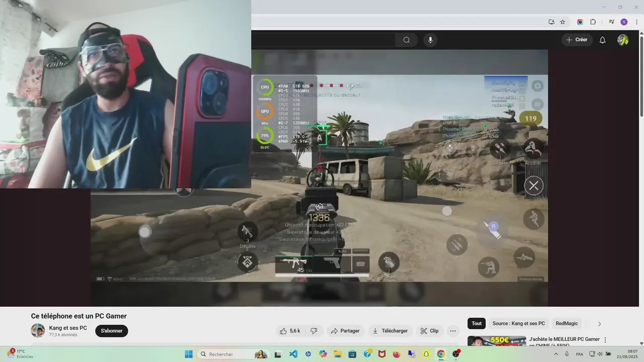This screenshot has height=362, width=644.
Task: Open the OBS icon in the taskbar
Action: click(x=456, y=354)
